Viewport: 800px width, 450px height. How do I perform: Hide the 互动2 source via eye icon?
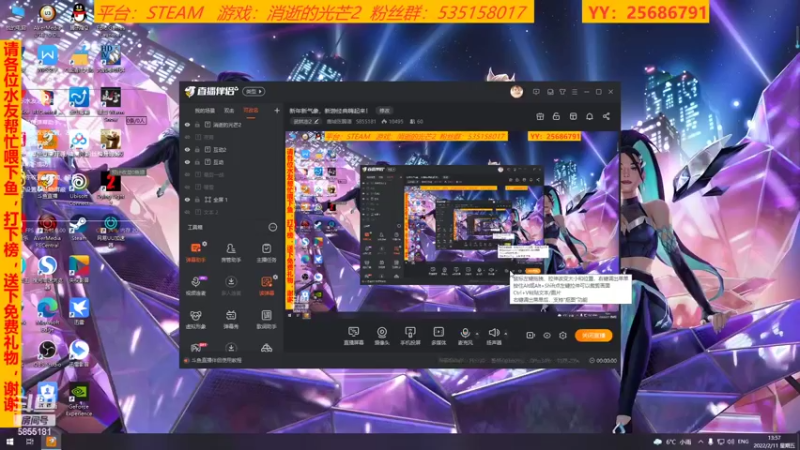[187, 149]
